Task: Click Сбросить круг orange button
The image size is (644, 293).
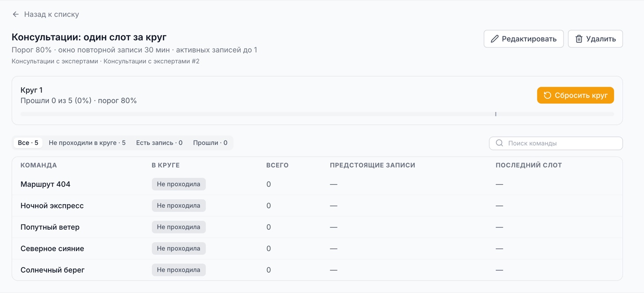Action: tap(575, 95)
